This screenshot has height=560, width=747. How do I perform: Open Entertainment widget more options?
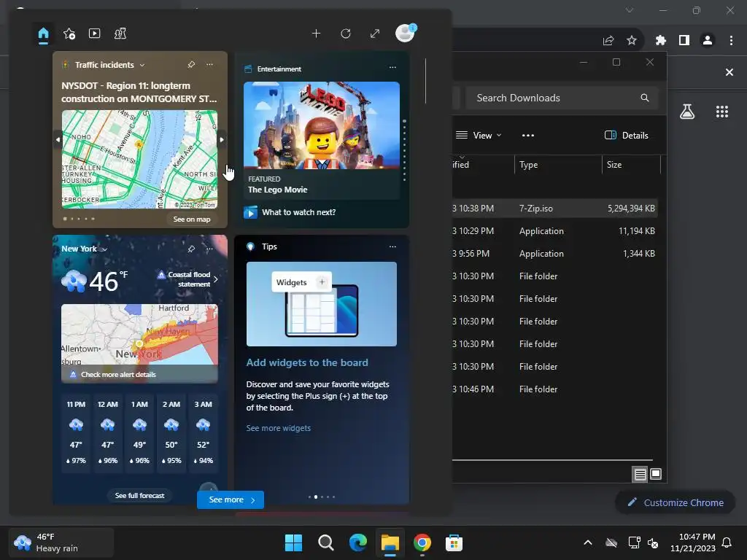pyautogui.click(x=392, y=68)
